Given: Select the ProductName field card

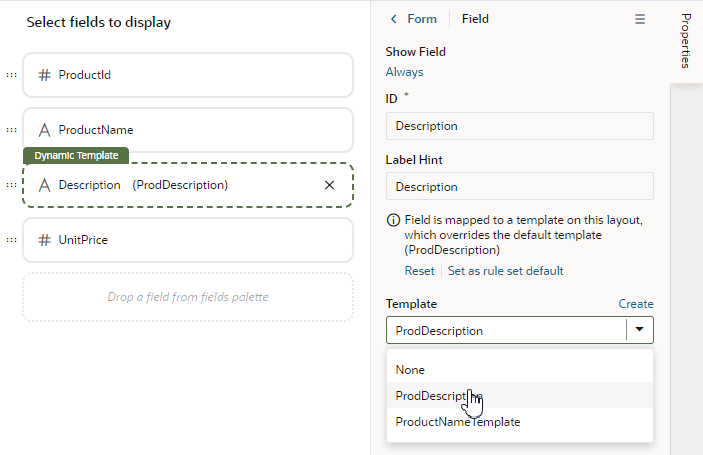Looking at the screenshot, I should pos(188,130).
